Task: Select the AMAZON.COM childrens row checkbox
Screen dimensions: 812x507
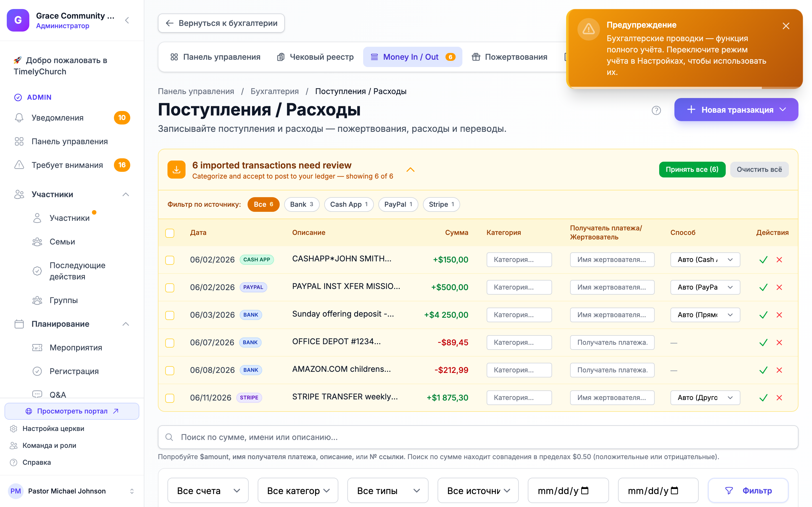Action: [170, 370]
